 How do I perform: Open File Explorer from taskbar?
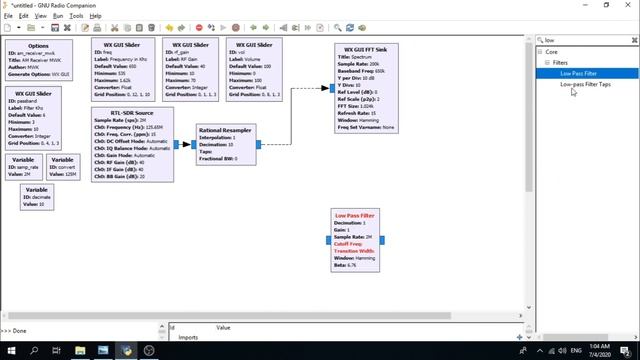(80, 351)
